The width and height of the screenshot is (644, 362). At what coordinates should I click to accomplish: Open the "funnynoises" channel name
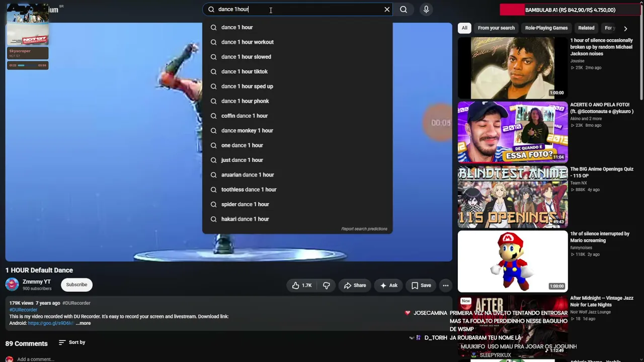point(581,248)
